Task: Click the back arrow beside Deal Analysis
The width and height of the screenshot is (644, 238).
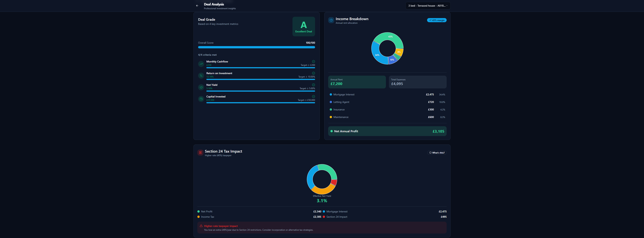Action: point(197,5)
